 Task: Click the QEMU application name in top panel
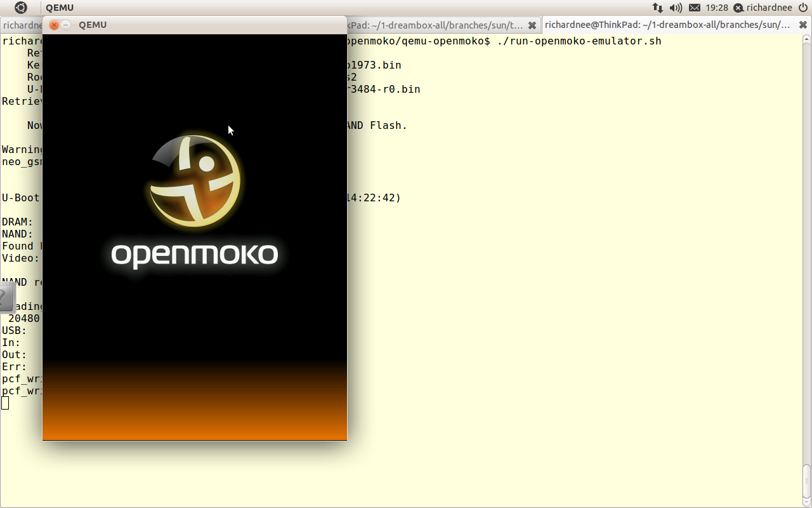(x=60, y=8)
